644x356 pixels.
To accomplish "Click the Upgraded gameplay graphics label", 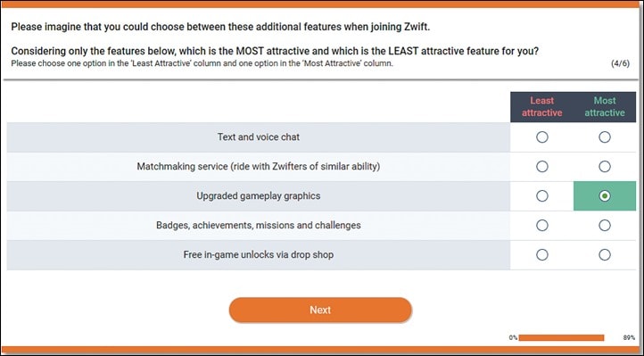I will [x=259, y=196].
